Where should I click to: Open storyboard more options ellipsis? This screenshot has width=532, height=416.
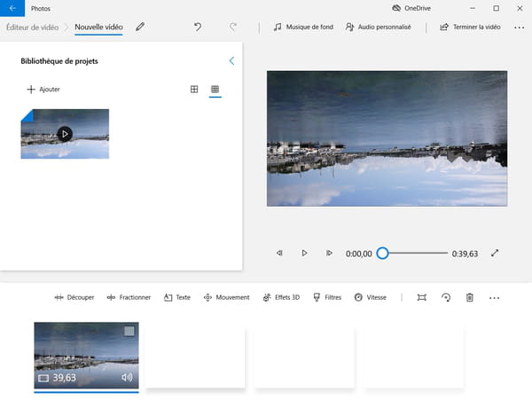pyautogui.click(x=495, y=298)
